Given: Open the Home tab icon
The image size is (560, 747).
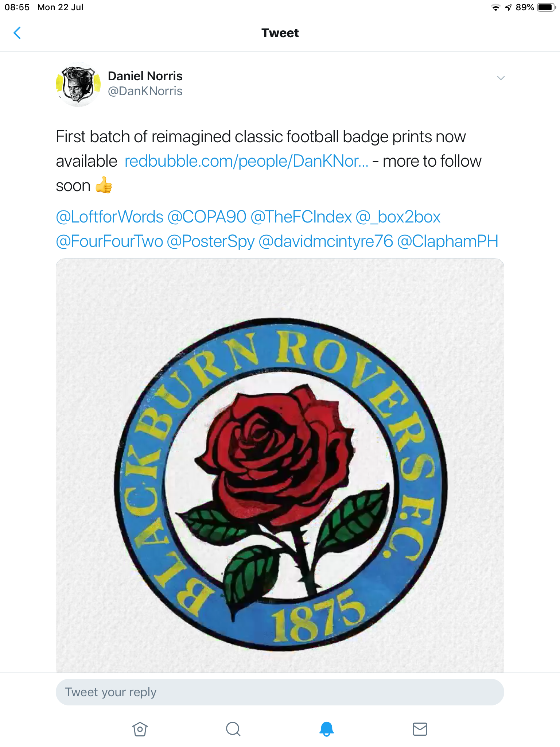Looking at the screenshot, I should click(x=140, y=729).
